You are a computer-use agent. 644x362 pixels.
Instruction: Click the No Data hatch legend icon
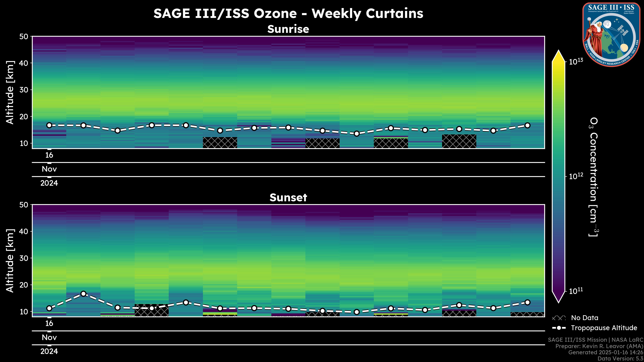[559, 318]
